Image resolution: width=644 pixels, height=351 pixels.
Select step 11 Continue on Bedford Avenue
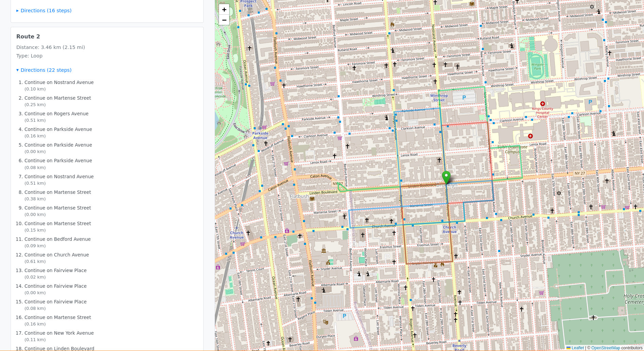57,239
